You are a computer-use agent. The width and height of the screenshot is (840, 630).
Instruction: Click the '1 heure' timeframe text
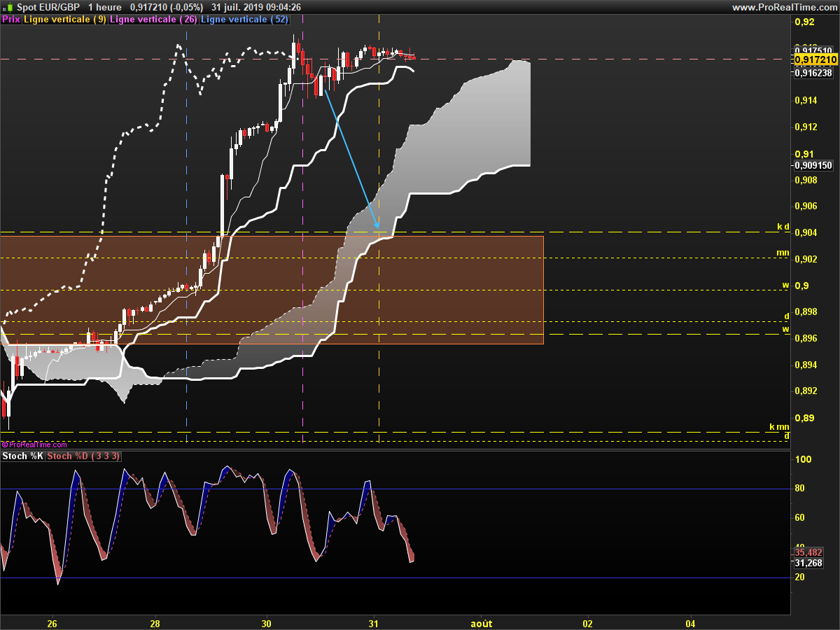(x=105, y=7)
